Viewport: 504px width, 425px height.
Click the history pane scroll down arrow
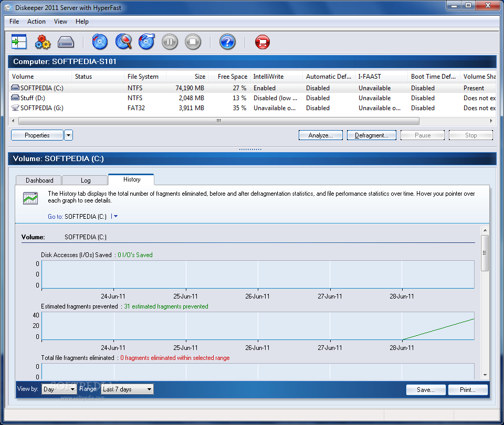coord(485,375)
